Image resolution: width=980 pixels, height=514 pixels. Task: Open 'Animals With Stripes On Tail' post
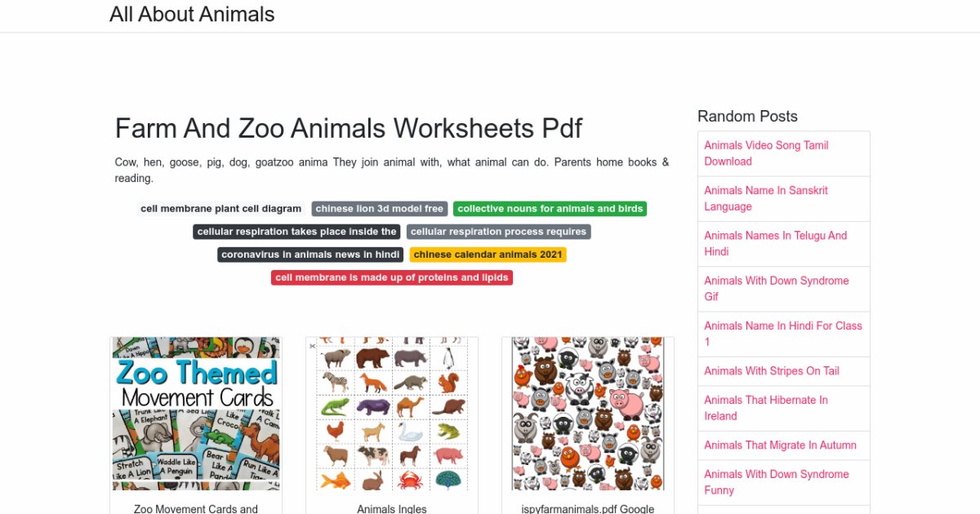click(x=770, y=370)
